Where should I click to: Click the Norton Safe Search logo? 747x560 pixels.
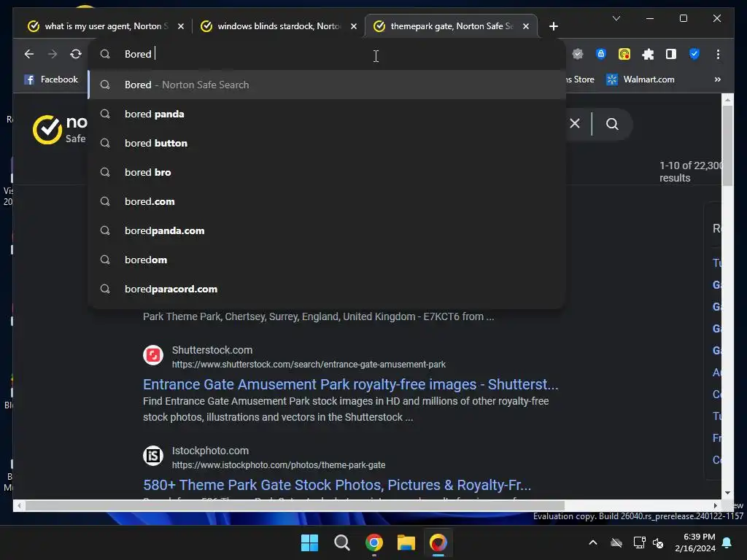60,130
